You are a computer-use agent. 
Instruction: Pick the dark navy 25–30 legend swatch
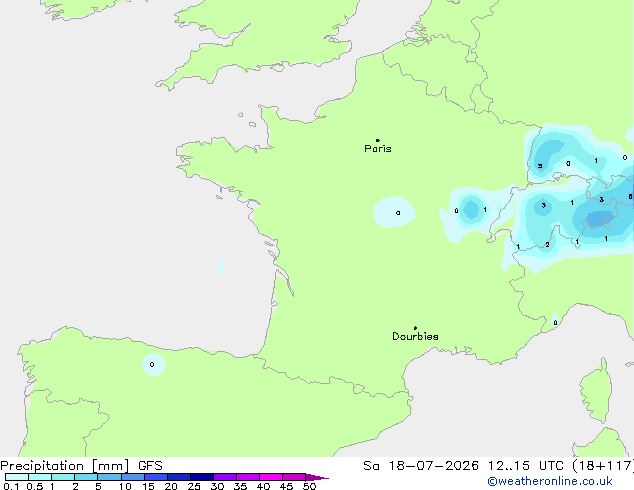(201, 477)
